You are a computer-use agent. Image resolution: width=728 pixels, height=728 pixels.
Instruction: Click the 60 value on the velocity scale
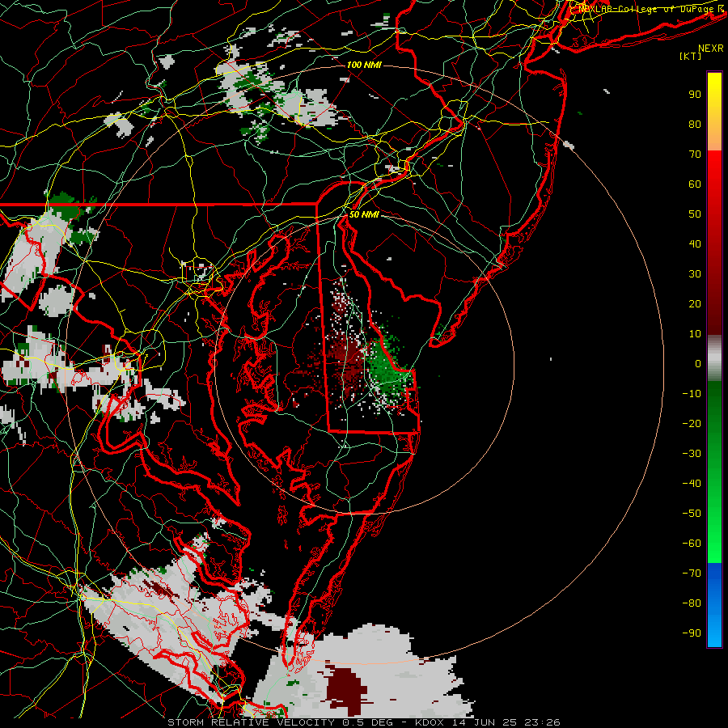(695, 184)
